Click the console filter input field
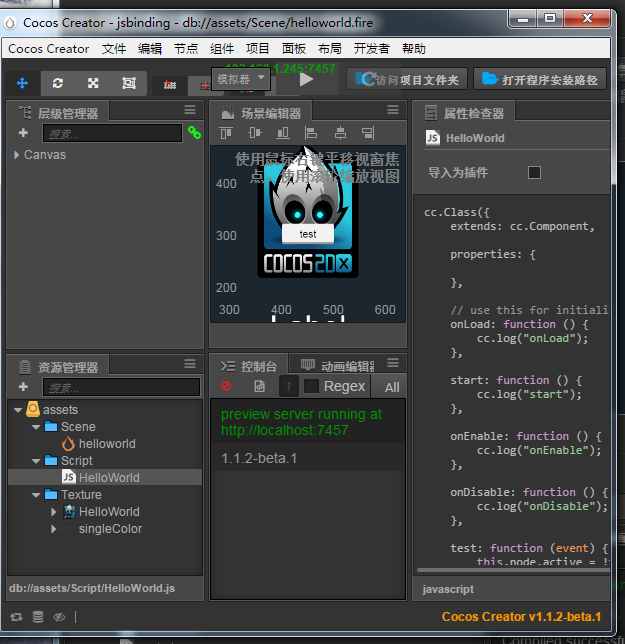Screen dimensions: 625x644 [289, 386]
